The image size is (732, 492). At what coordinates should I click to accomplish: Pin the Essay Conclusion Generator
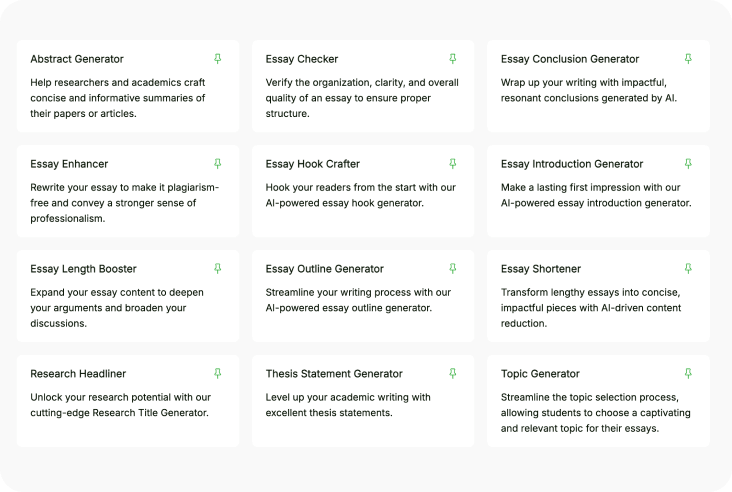coord(688,59)
